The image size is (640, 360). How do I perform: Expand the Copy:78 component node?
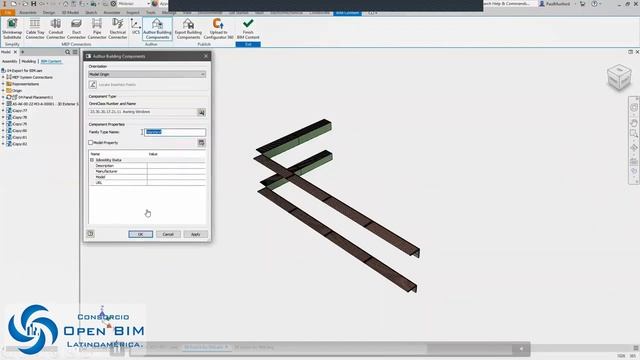tap(3, 117)
